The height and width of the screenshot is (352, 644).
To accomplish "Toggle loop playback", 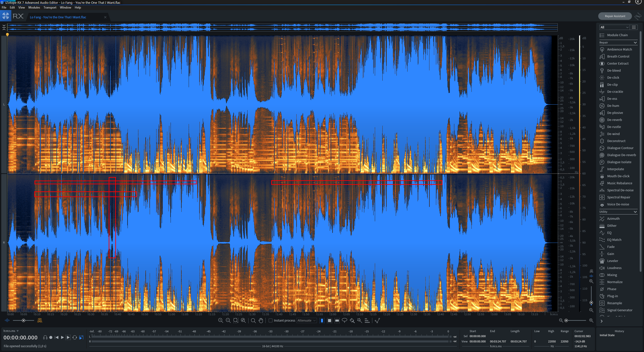I will coord(75,337).
